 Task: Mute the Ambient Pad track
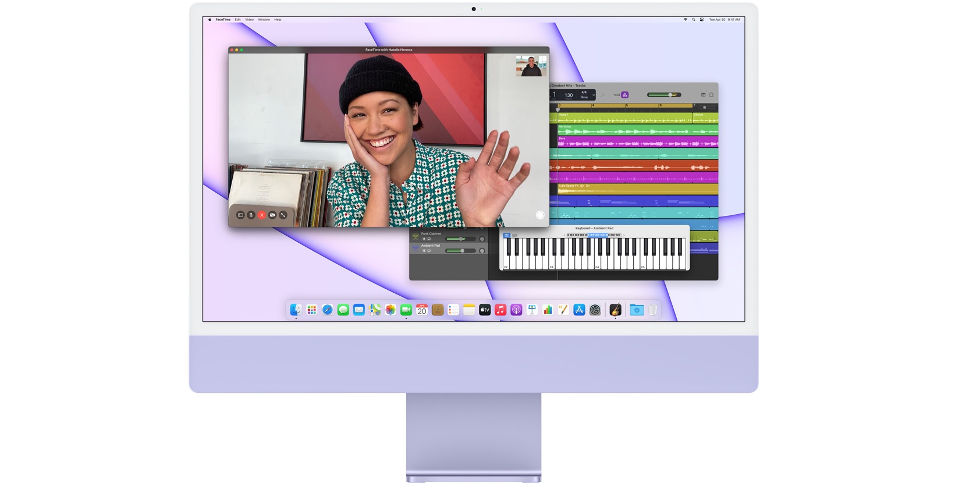[x=424, y=251]
